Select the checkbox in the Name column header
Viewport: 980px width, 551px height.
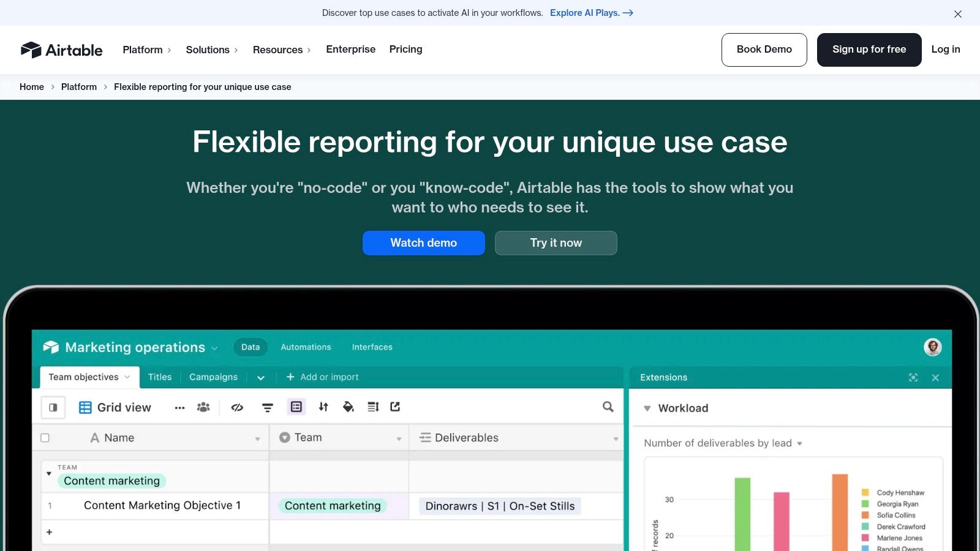coord(45,437)
